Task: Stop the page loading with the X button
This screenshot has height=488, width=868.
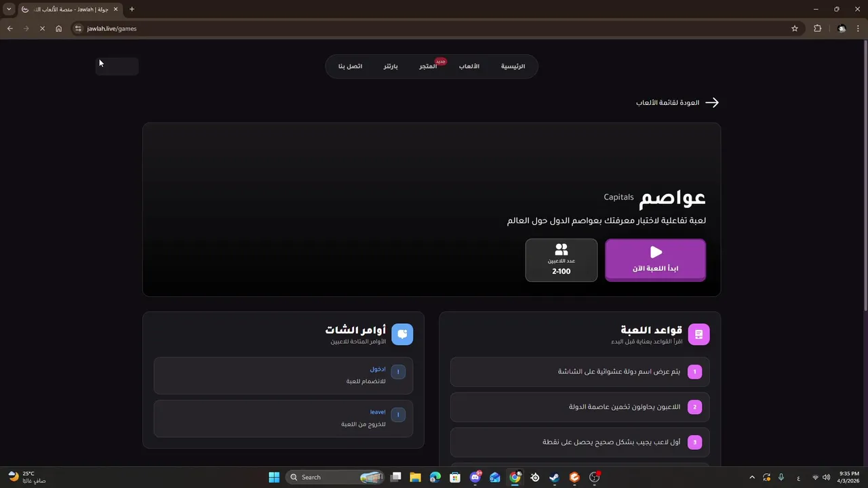Action: (x=42, y=28)
